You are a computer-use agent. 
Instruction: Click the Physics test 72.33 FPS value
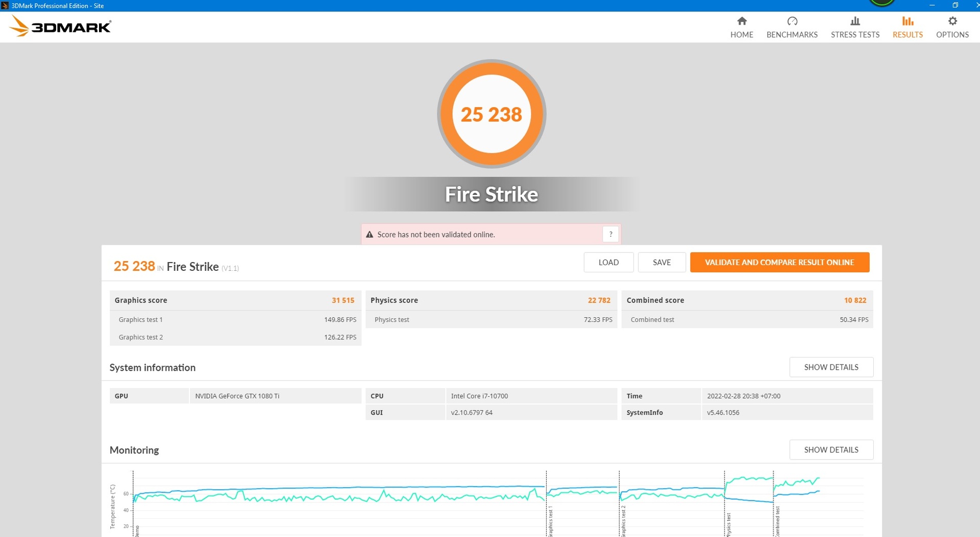(598, 320)
